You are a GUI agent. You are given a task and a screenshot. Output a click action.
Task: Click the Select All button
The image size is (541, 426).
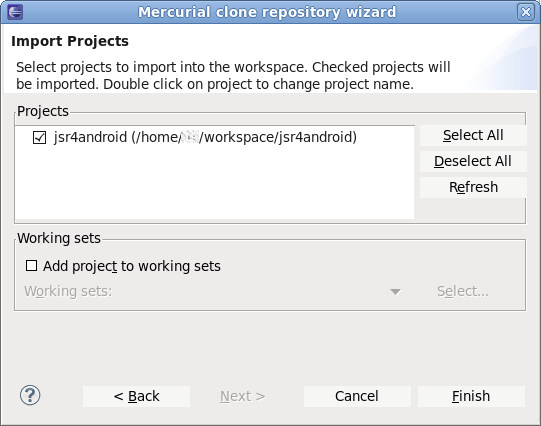pos(473,135)
